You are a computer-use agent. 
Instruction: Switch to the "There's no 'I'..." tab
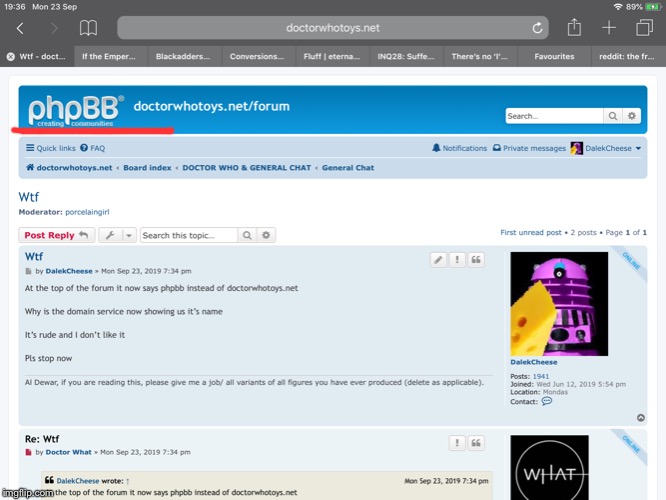(480, 56)
